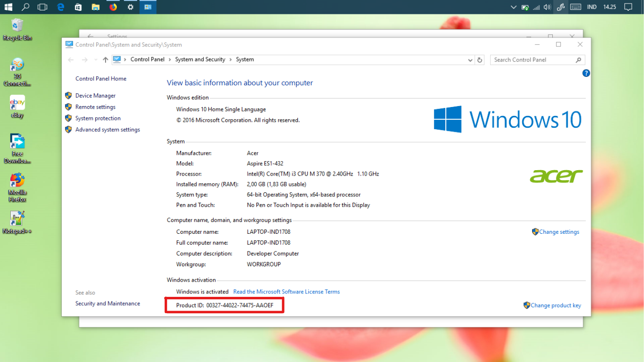Open Advanced system settings
This screenshot has height=362, width=644.
(107, 129)
